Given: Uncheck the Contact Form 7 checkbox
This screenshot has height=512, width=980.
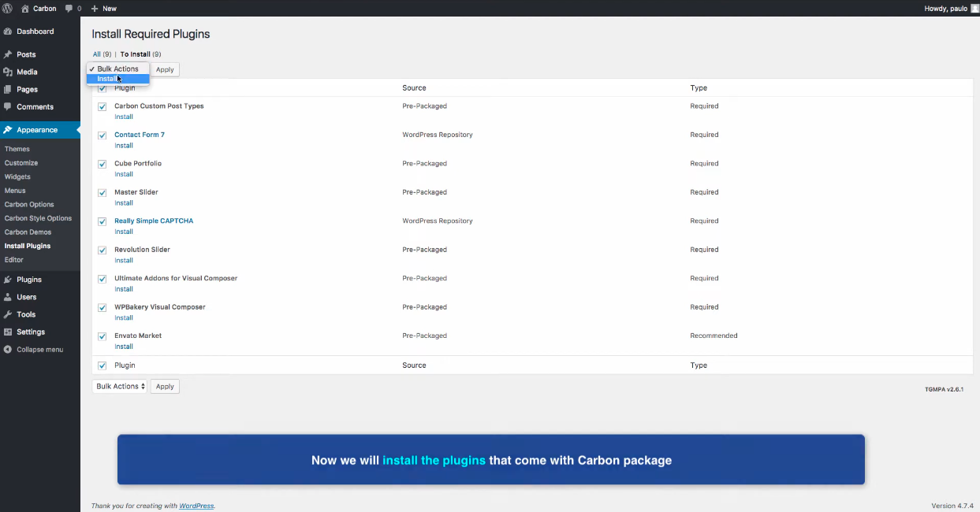Looking at the screenshot, I should (x=102, y=135).
